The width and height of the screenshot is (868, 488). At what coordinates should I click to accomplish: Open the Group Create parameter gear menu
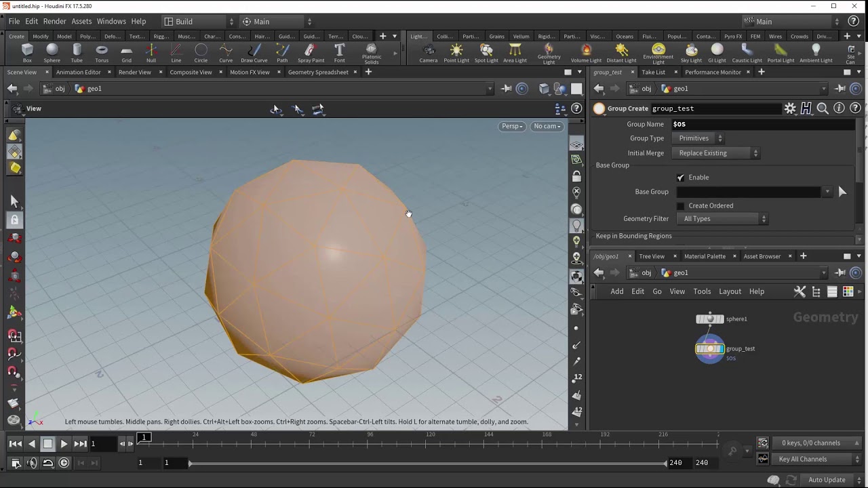(790, 108)
